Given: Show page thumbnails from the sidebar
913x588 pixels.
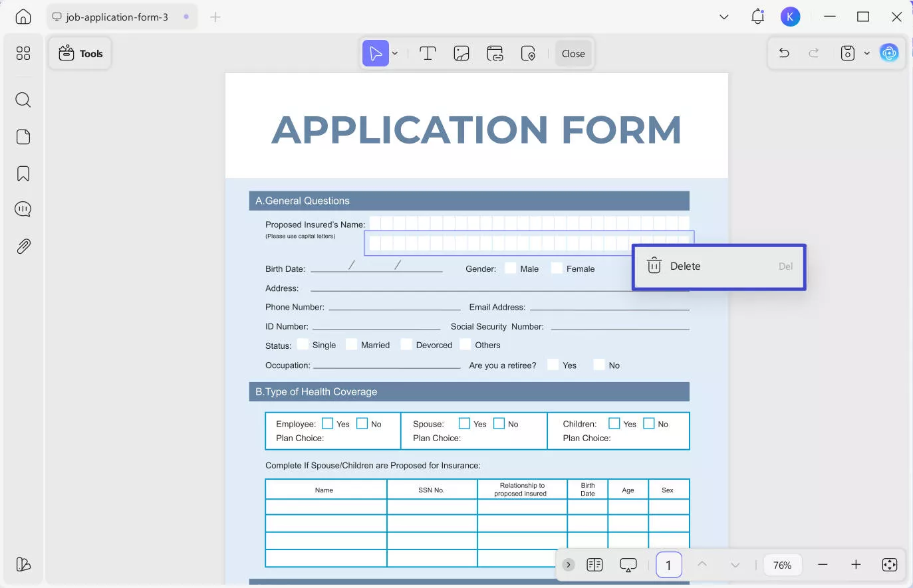Looking at the screenshot, I should tap(23, 136).
